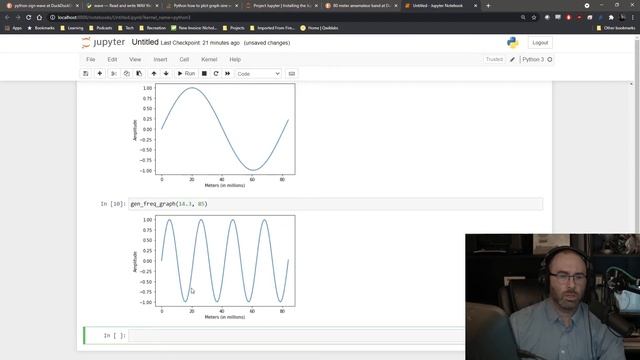Bookmark this page with the star icon
The width and height of the screenshot is (640, 360).
point(534,18)
